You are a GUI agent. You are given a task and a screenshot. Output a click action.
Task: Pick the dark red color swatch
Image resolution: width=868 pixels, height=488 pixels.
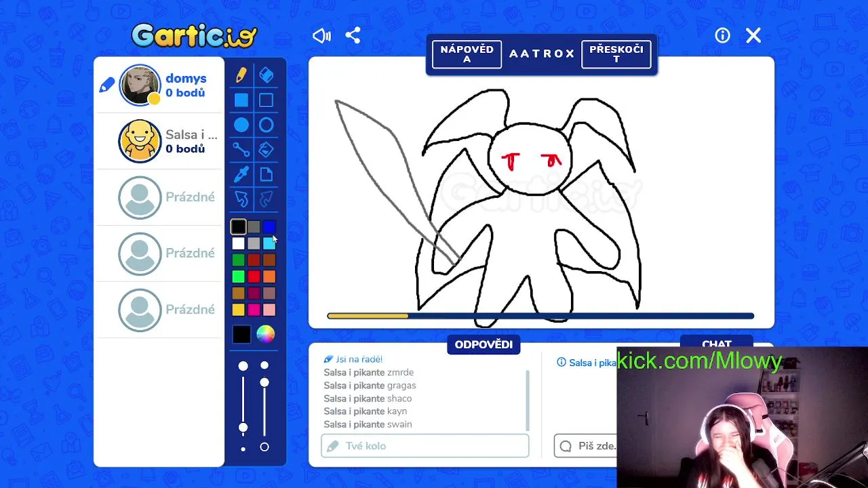tap(254, 260)
